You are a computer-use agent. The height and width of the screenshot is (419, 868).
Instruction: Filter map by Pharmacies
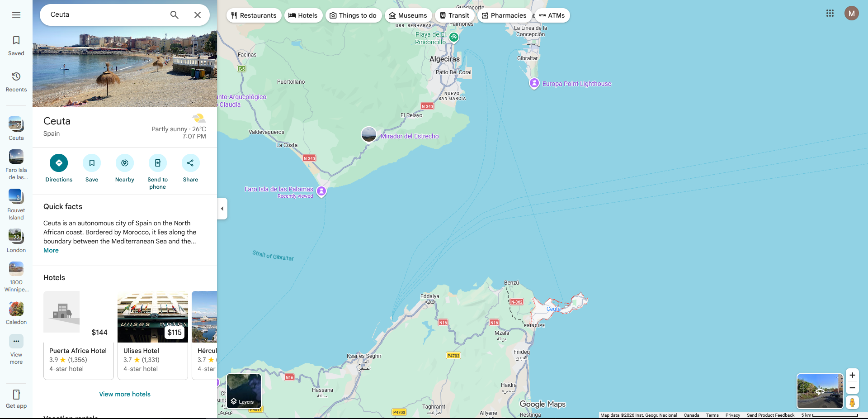tap(505, 15)
